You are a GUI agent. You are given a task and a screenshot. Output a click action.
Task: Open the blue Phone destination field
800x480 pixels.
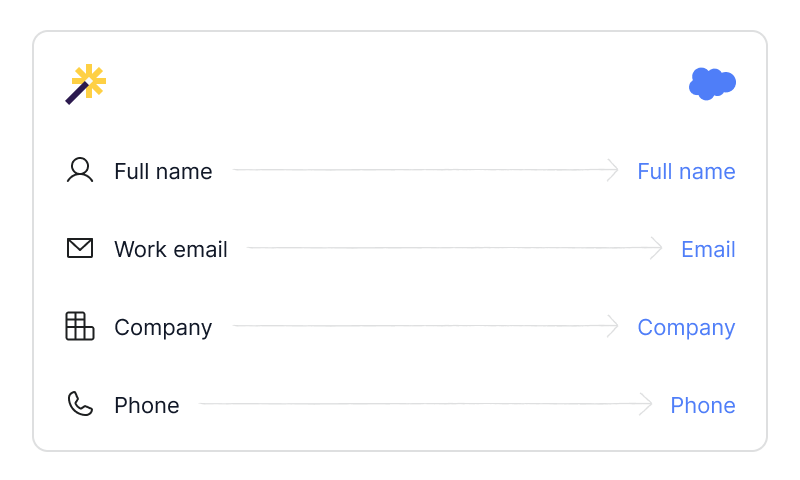(703, 406)
